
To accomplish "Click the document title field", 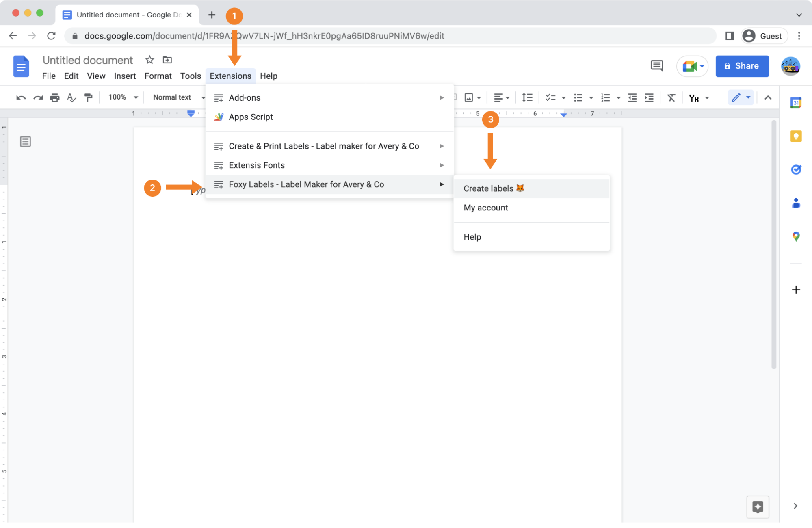I will coord(88,60).
